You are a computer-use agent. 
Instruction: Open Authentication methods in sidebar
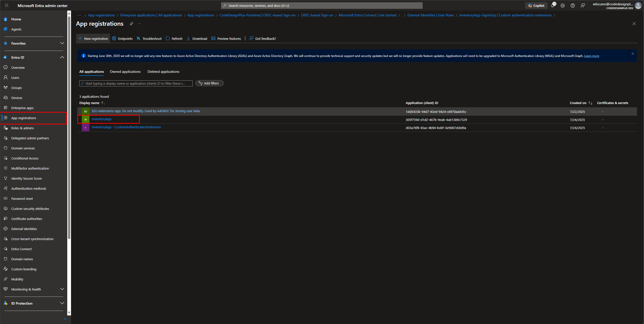click(x=29, y=188)
